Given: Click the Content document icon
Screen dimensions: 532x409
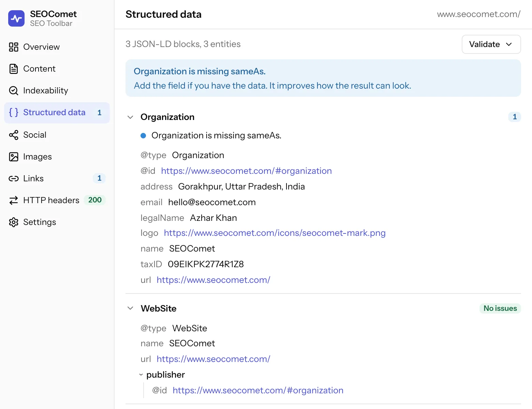Looking at the screenshot, I should point(14,69).
